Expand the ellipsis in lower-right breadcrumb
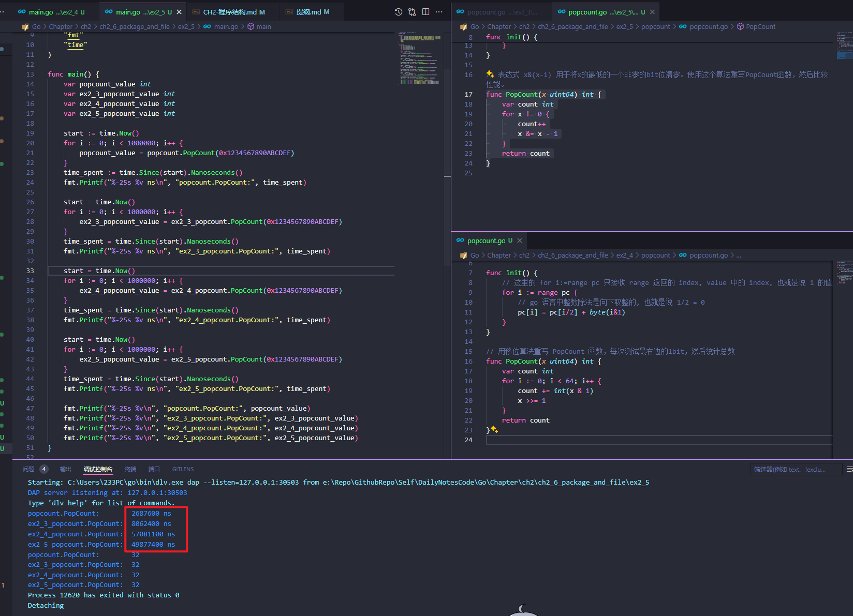The width and height of the screenshot is (853, 616). pyautogui.click(x=739, y=255)
